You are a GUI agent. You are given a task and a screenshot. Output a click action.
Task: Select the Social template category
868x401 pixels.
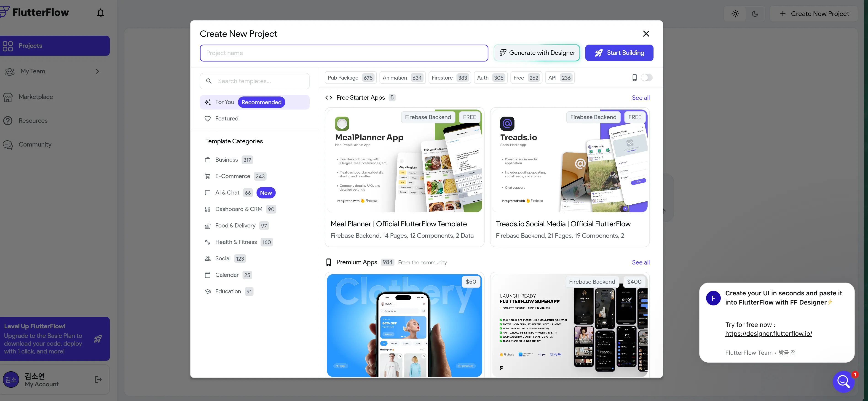[225, 259]
